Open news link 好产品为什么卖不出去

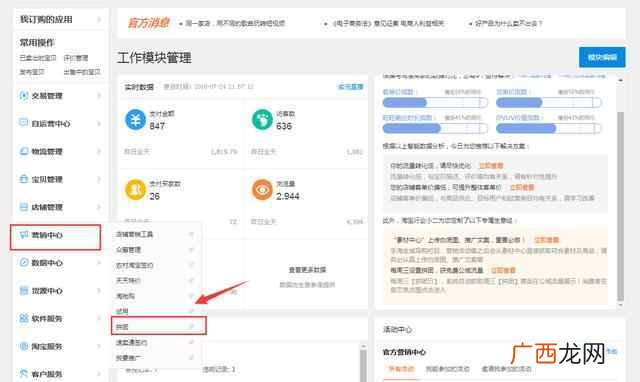pos(509,23)
